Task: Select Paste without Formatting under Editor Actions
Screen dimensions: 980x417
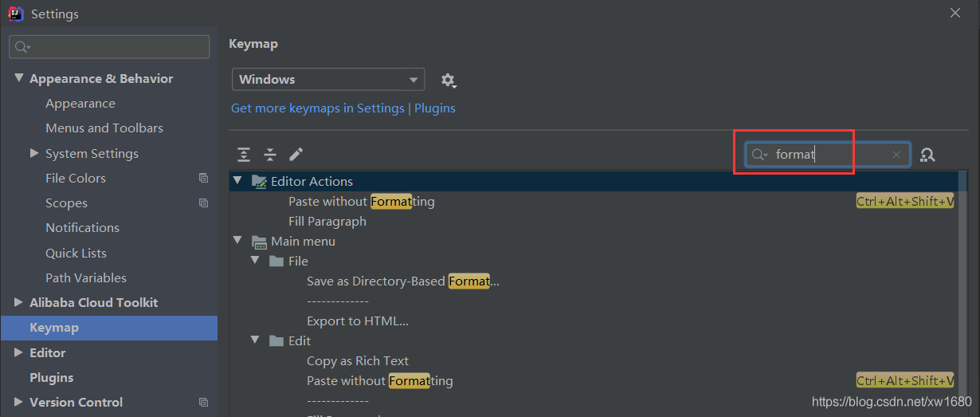Action: click(362, 201)
